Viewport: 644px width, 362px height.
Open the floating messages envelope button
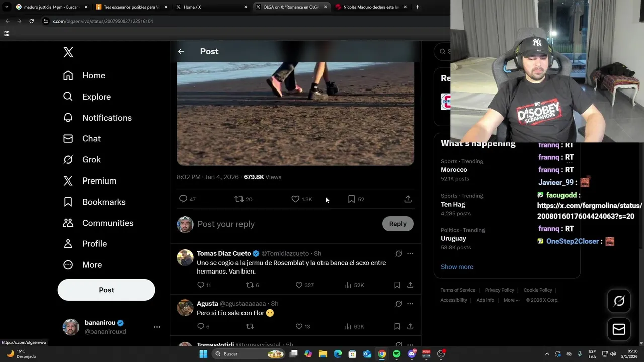coord(619,329)
